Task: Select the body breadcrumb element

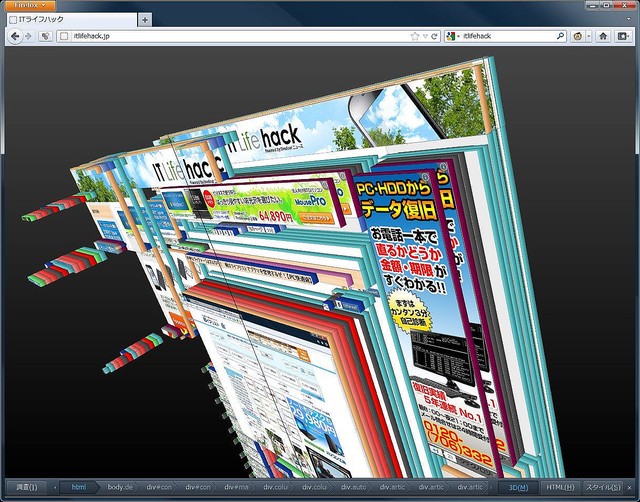Action: [x=120, y=487]
